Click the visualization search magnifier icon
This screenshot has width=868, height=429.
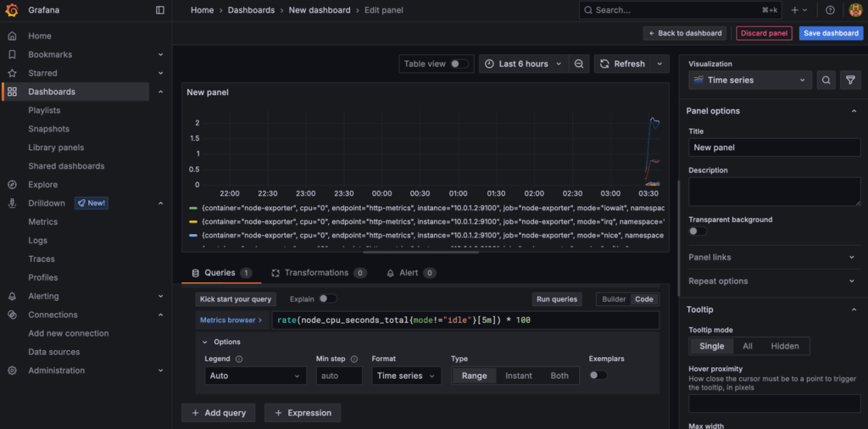click(x=826, y=81)
